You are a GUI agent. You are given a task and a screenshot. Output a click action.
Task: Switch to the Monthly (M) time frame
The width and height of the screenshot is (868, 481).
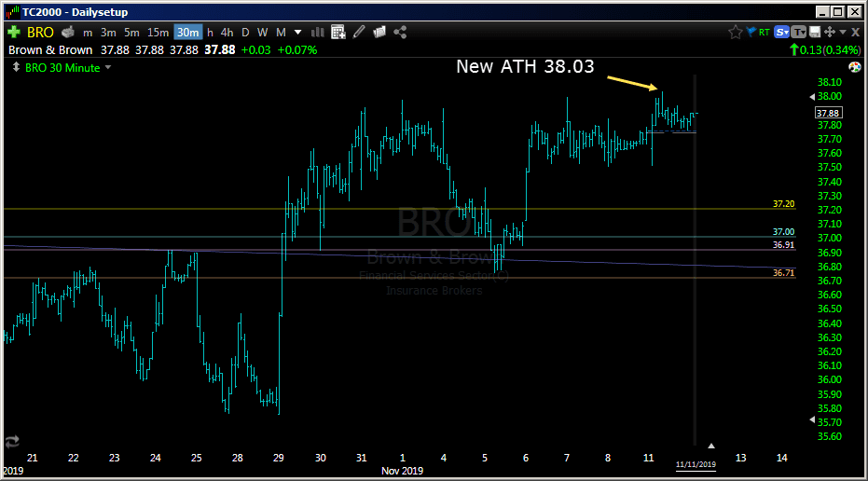coord(281,33)
